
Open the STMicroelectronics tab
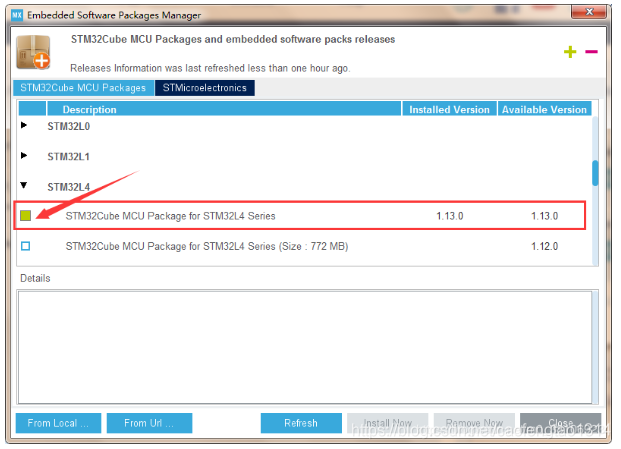point(205,88)
